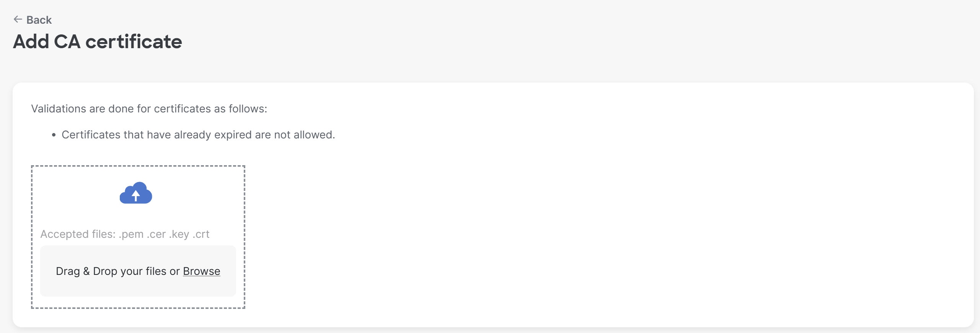Viewport: 980px width, 333px height.
Task: Click the .pem file extension text
Action: tap(131, 234)
